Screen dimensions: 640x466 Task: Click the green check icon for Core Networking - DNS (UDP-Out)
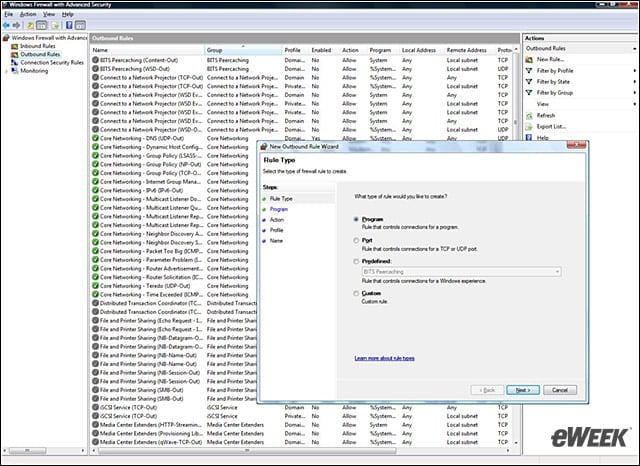tap(96, 138)
